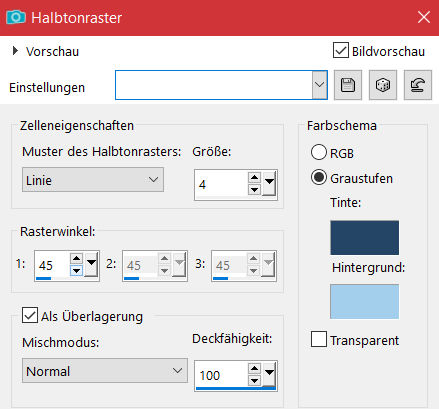Uncheck Als Überlagerung option

click(x=30, y=315)
